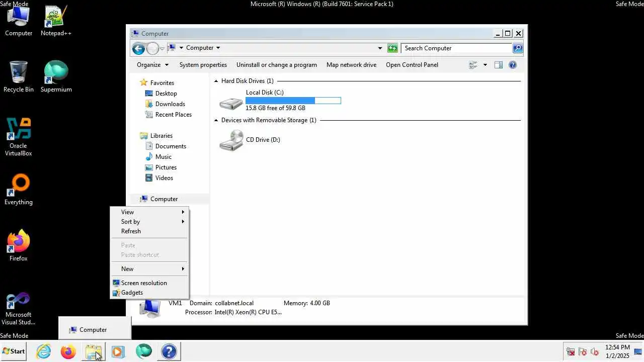Collapse Devices with Removable Storage group
Screen dimensions: 644x362
[x=216, y=120]
